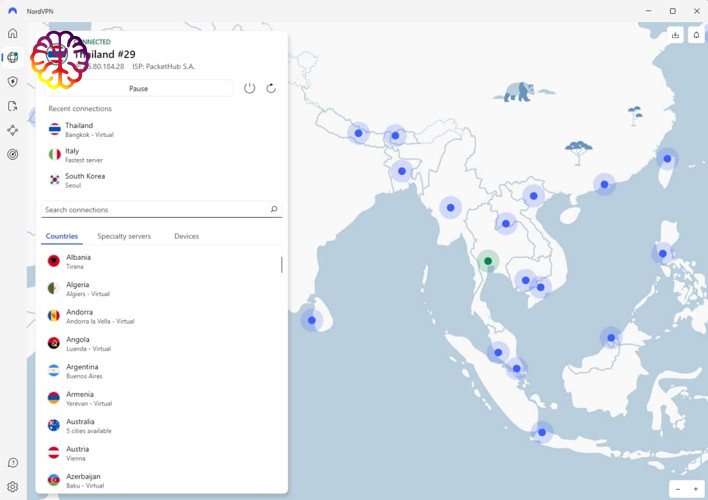The height and width of the screenshot is (500, 708).
Task: Select Azerbaijan Baku - Virtual
Action: 162,480
